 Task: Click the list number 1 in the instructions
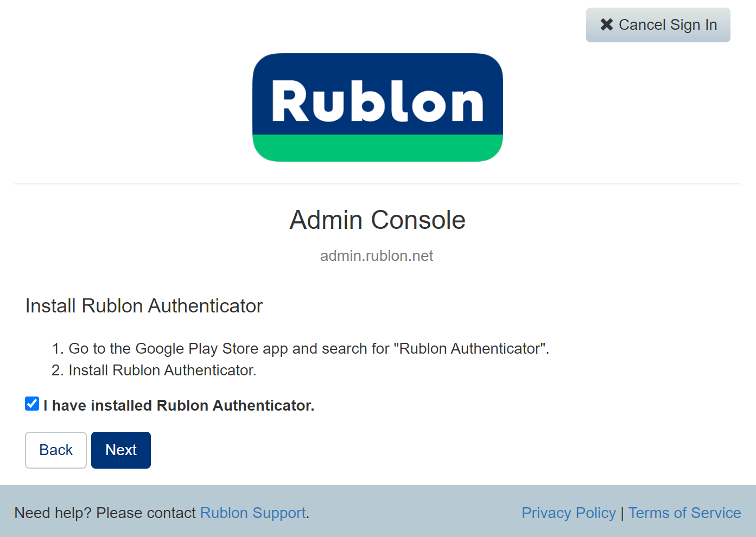point(57,349)
